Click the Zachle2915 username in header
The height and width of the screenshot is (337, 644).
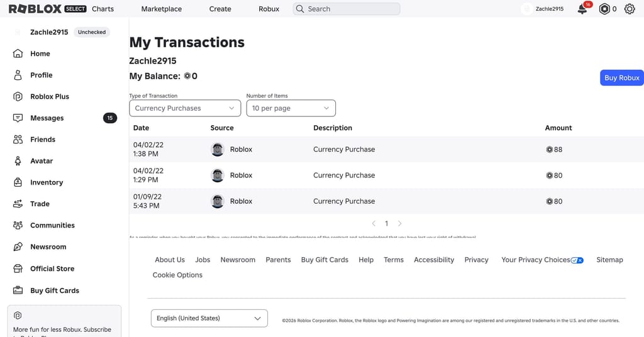point(550,9)
